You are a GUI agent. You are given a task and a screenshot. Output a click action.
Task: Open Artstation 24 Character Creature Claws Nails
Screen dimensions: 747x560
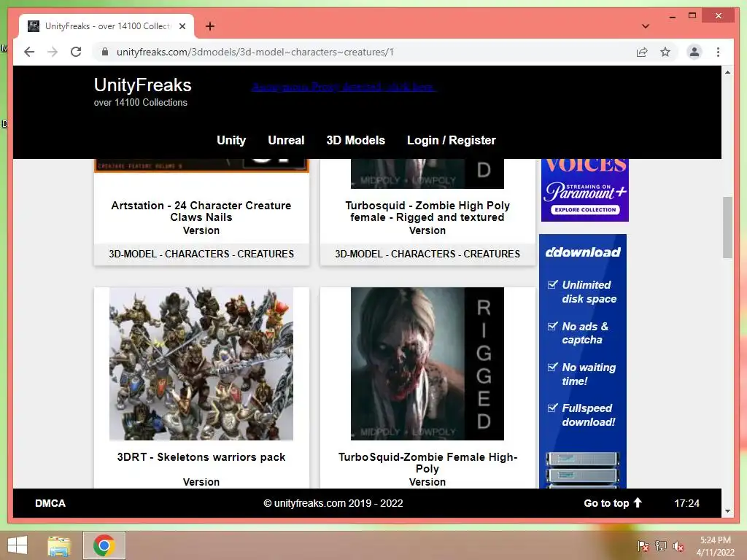pyautogui.click(x=201, y=211)
